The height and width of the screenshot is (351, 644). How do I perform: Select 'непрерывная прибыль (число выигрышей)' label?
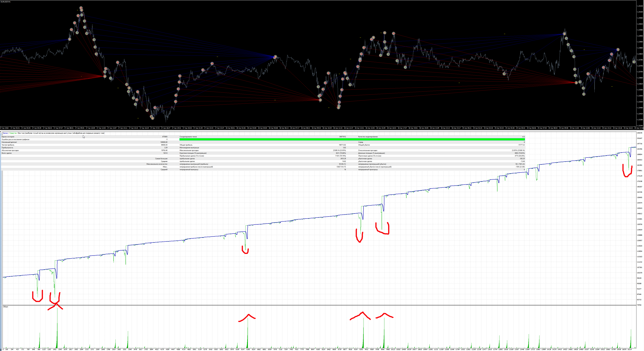[x=196, y=167]
